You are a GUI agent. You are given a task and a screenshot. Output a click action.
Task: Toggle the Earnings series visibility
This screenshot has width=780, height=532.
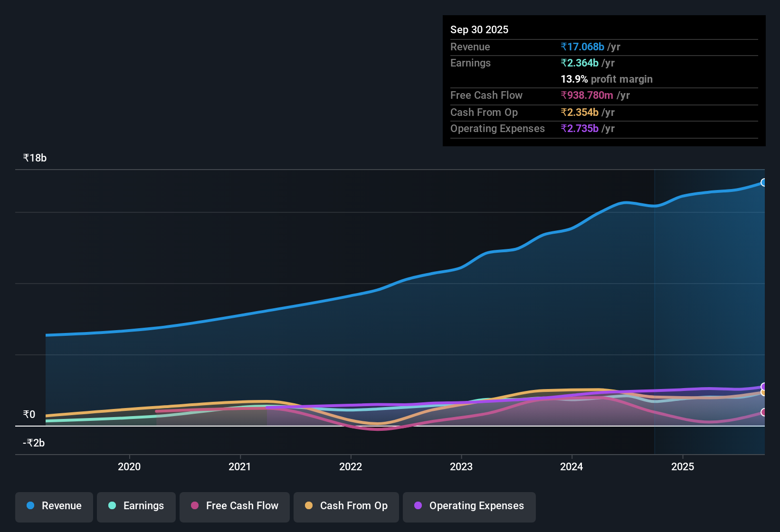coord(136,507)
